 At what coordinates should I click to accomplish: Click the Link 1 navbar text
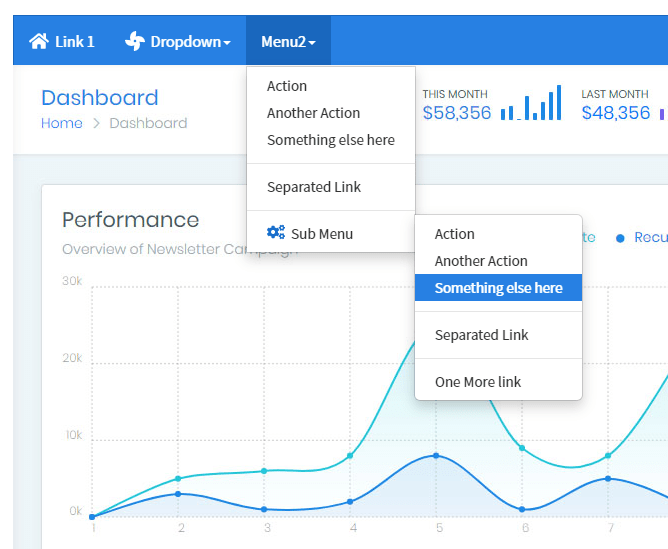pos(75,41)
